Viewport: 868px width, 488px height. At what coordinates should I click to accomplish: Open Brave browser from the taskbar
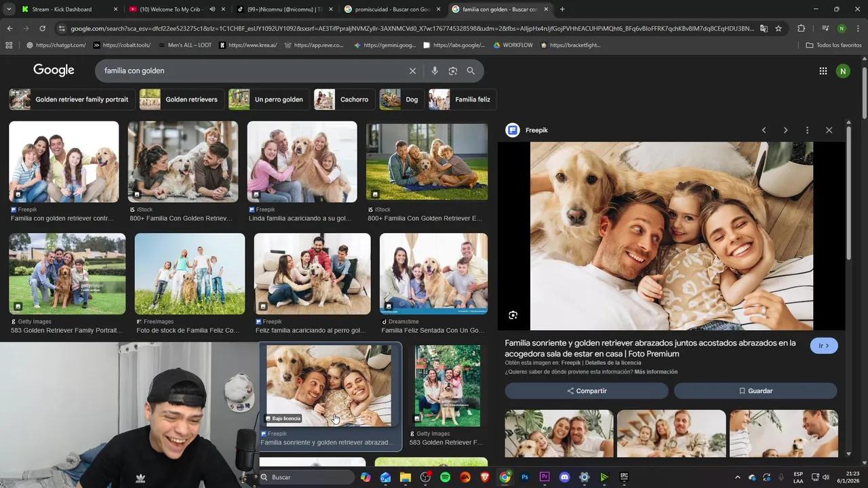tap(485, 477)
